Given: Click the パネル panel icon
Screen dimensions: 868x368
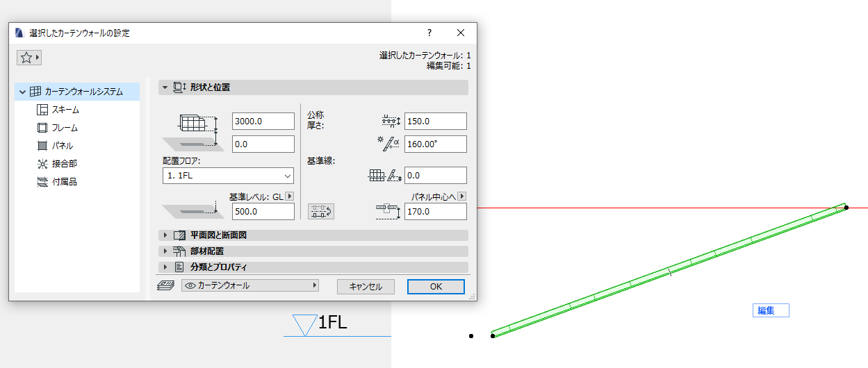Looking at the screenshot, I should click(42, 146).
